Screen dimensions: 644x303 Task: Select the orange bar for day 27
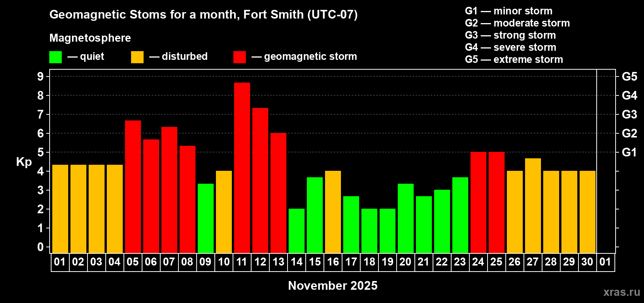(x=533, y=206)
